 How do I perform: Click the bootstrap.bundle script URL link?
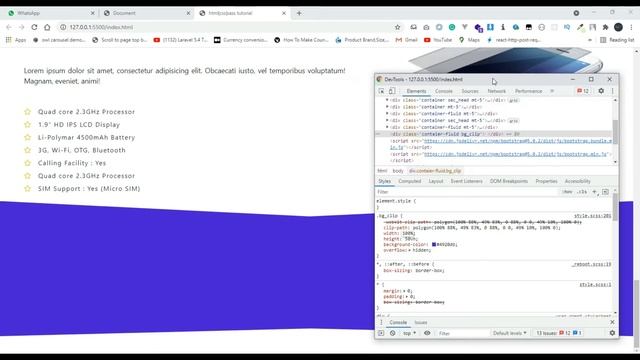coord(518,141)
